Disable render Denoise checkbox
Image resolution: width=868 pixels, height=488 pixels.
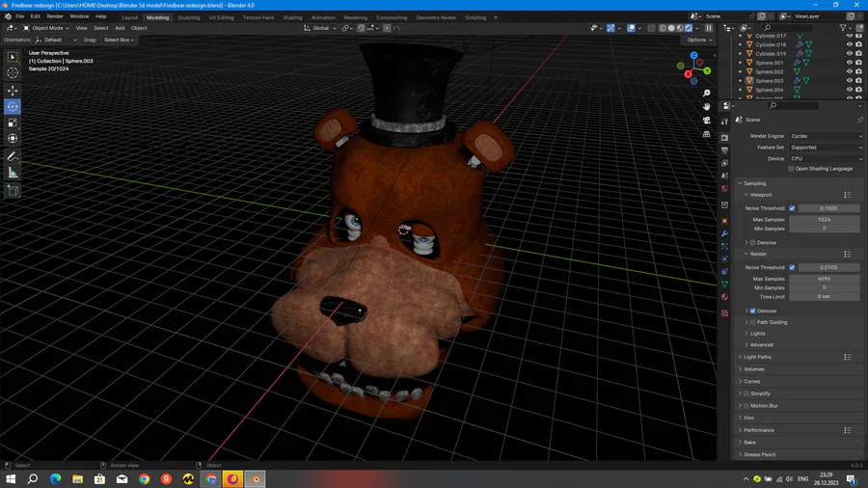(753, 311)
